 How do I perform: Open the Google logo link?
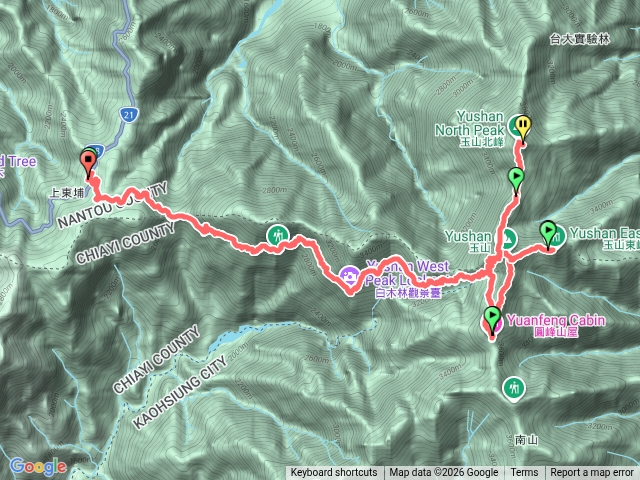pyautogui.click(x=38, y=467)
